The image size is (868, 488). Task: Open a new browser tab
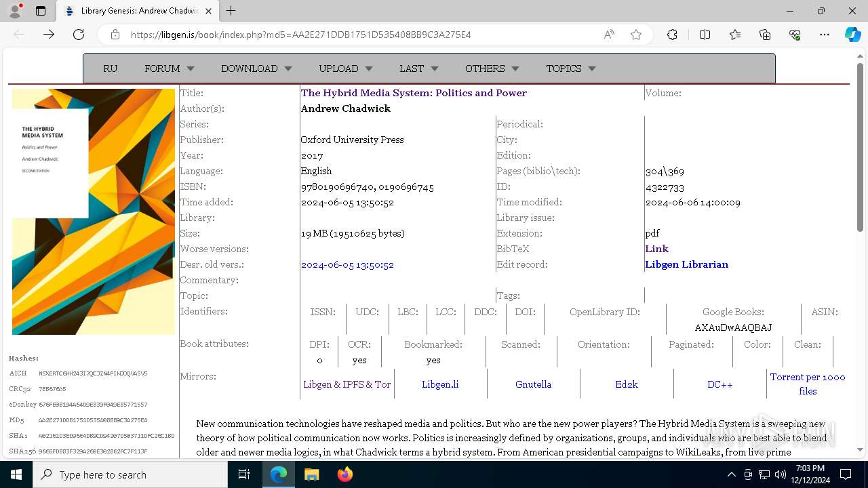coord(231,11)
